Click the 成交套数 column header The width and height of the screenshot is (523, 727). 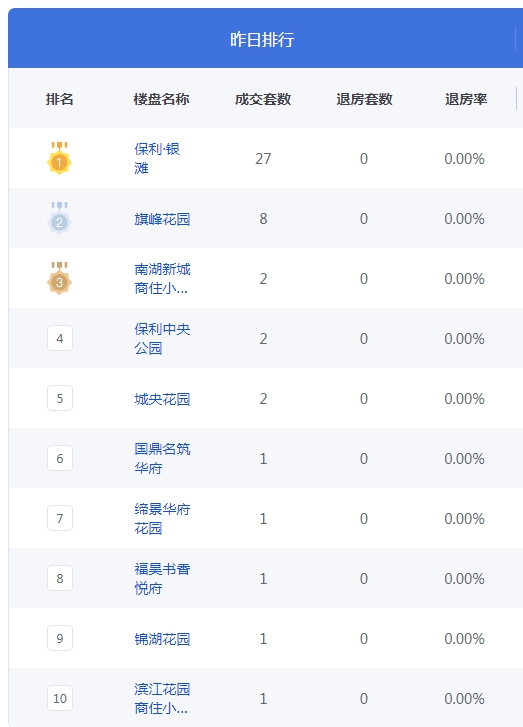click(x=263, y=99)
